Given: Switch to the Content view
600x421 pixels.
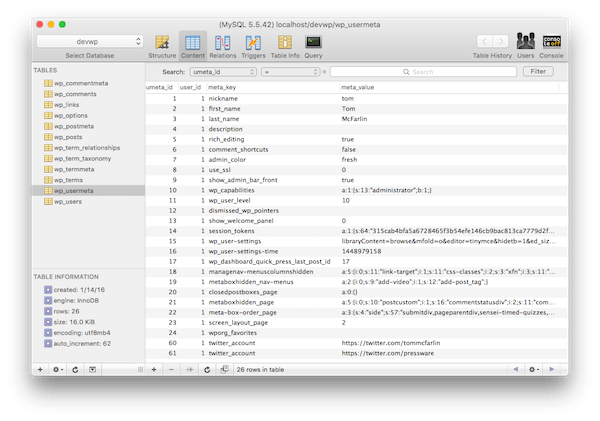Looking at the screenshot, I should tap(192, 46).
